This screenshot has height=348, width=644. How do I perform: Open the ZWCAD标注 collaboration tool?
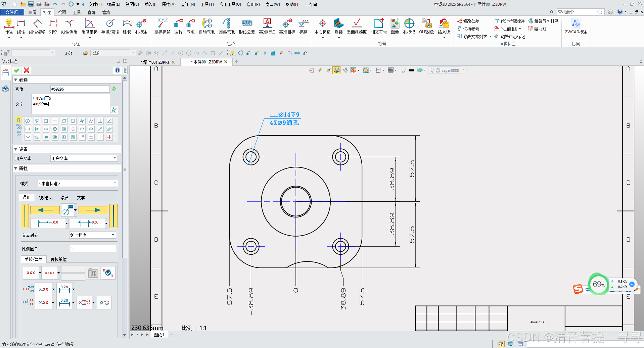click(x=576, y=27)
